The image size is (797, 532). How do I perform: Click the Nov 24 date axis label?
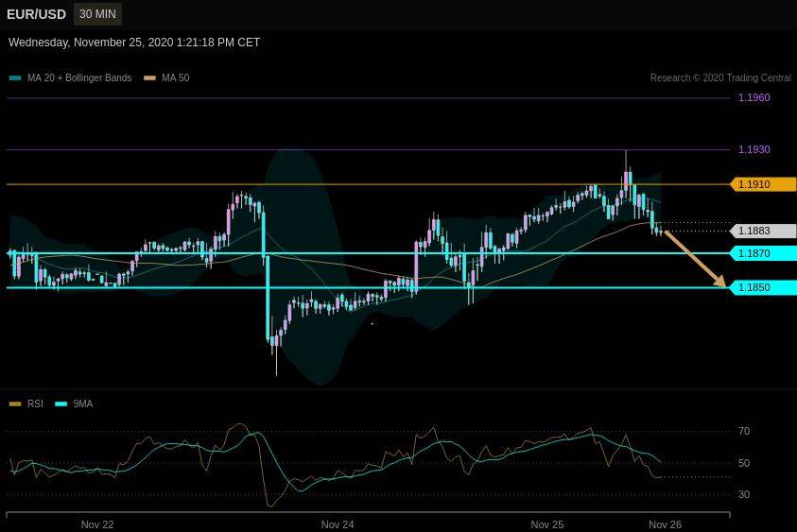pos(338,524)
